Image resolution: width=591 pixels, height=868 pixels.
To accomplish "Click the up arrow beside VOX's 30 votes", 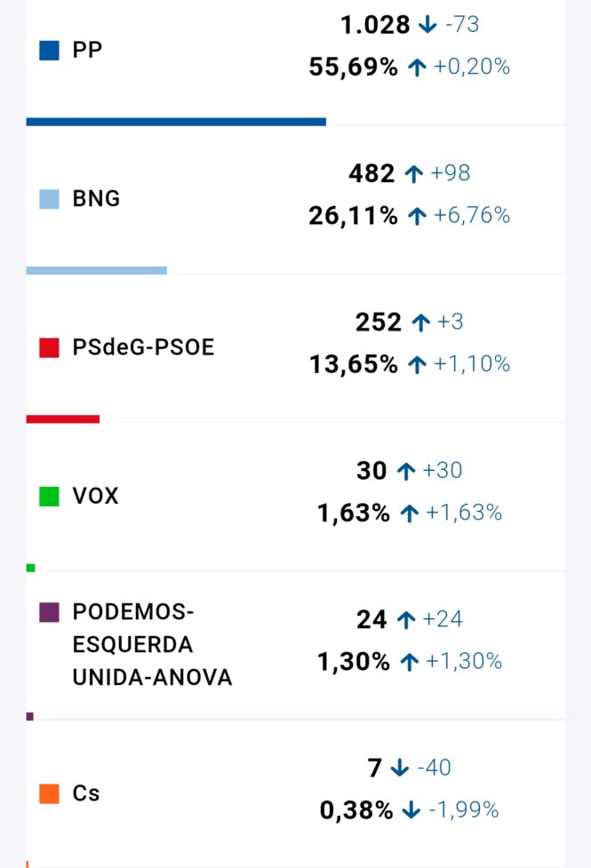I will click(x=406, y=471).
